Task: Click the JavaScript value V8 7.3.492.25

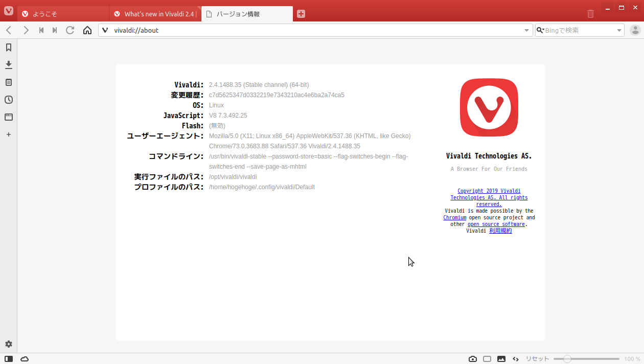Action: tap(228, 116)
